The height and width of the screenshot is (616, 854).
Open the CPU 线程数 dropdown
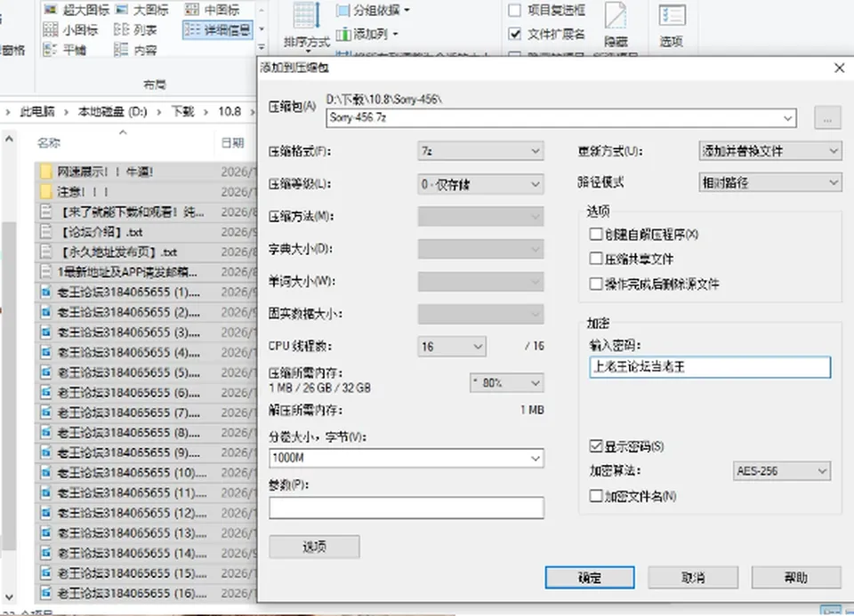tap(452, 346)
